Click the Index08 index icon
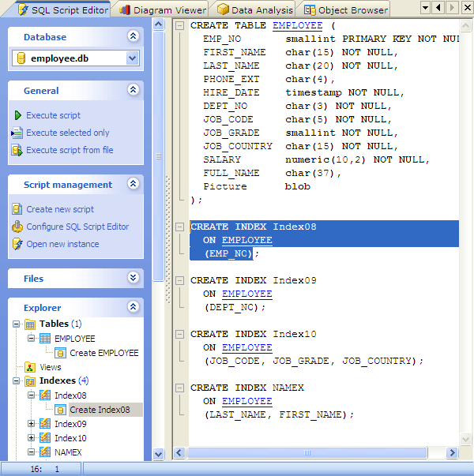Image resolution: width=474 pixels, height=476 pixels. coord(45,395)
